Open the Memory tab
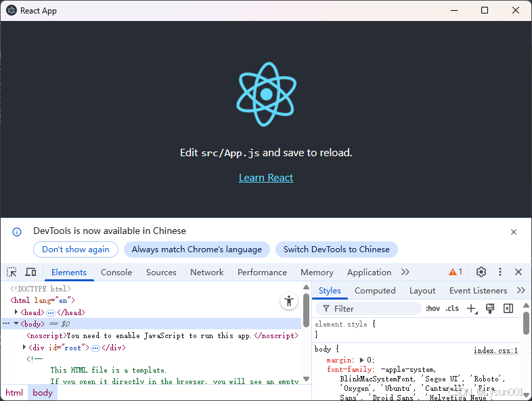 (317, 273)
